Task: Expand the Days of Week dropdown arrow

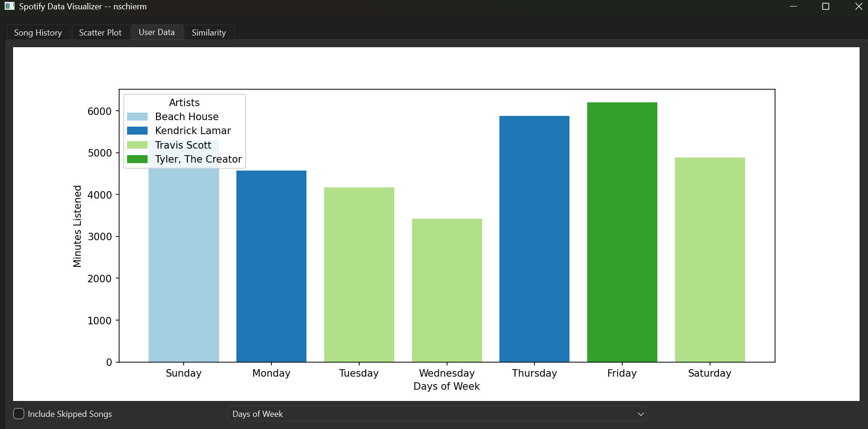Action: tap(640, 414)
